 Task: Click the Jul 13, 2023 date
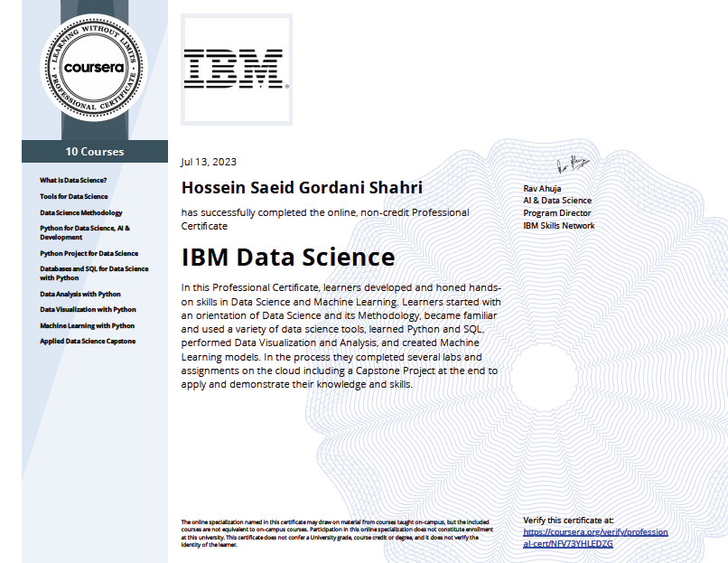[209, 162]
